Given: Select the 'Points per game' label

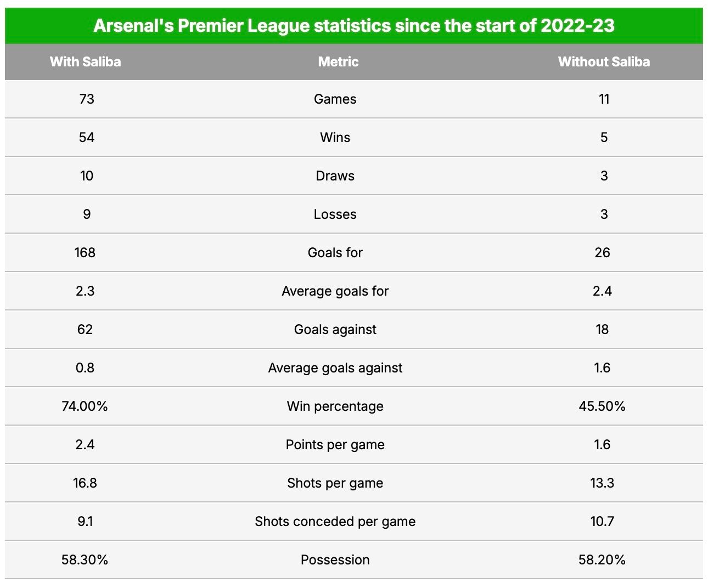Looking at the screenshot, I should click(x=335, y=444).
